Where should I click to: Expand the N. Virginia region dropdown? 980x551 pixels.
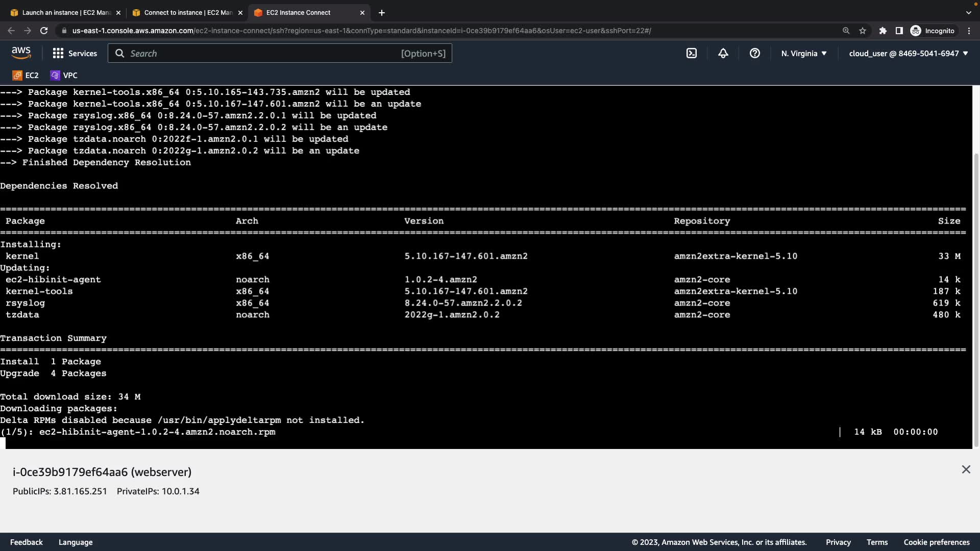[803, 53]
